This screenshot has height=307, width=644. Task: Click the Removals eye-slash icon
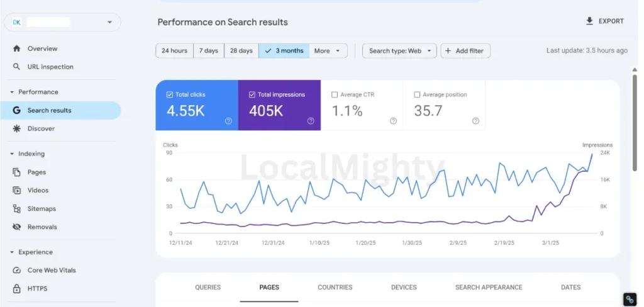16,227
